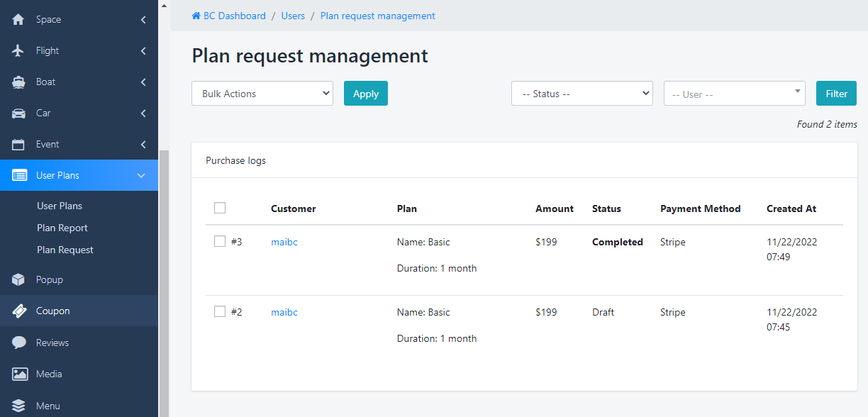The height and width of the screenshot is (417, 868).
Task: Open the User filter select box
Action: tap(734, 94)
